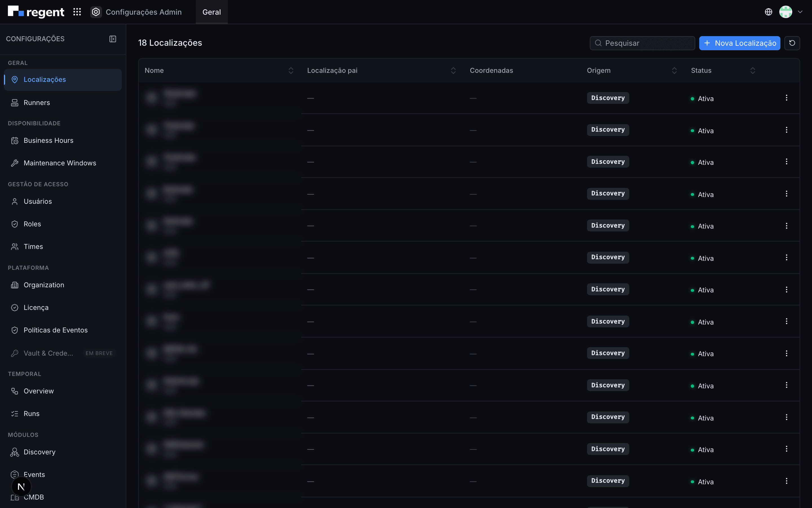The width and height of the screenshot is (812, 508).
Task: Open Configurações Admin breadcrumb link
Action: coord(144,12)
